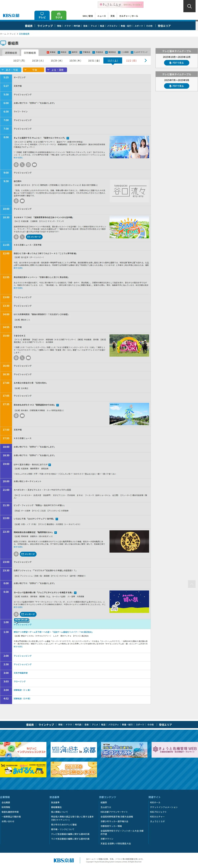Open X icon for きょうと経済テラス キュンと!
The image size is (198, 868).
(x=22, y=165)
